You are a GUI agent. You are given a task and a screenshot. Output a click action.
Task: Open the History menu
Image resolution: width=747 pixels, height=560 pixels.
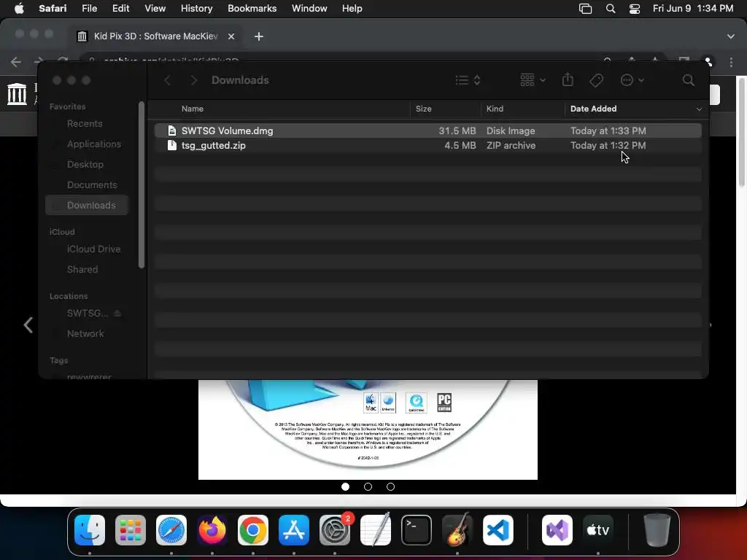click(x=196, y=9)
